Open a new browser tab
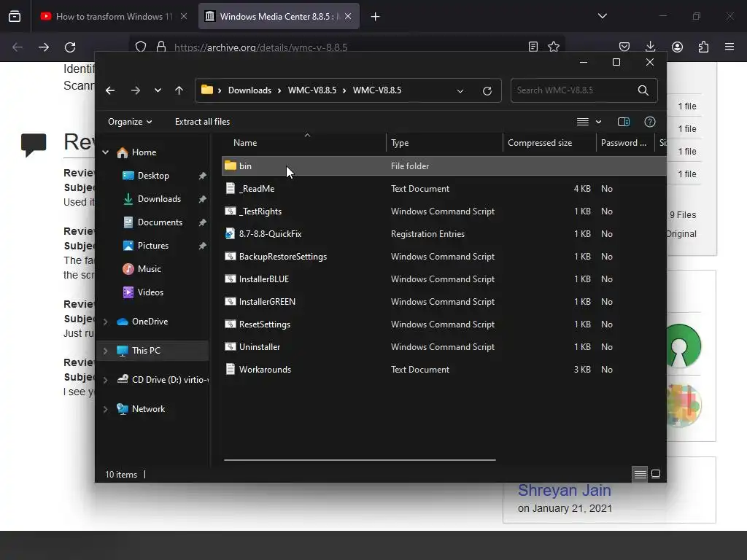This screenshot has width=747, height=560. (376, 17)
